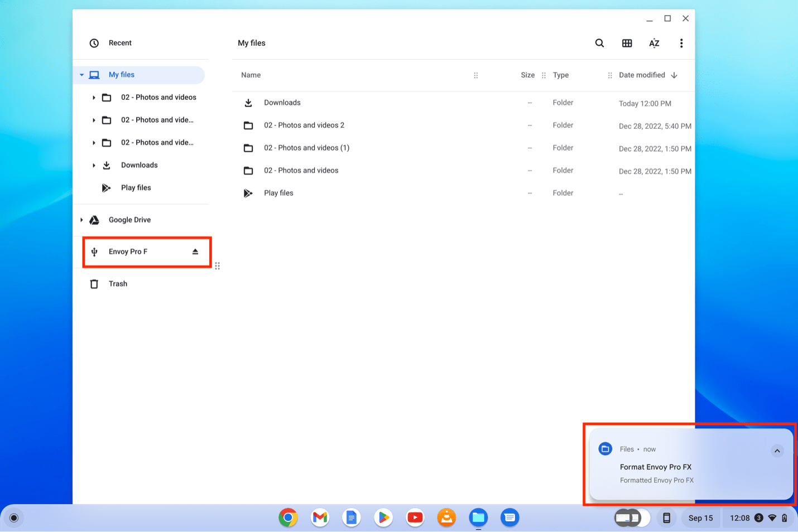Open YouTube from the shelf

(x=415, y=518)
